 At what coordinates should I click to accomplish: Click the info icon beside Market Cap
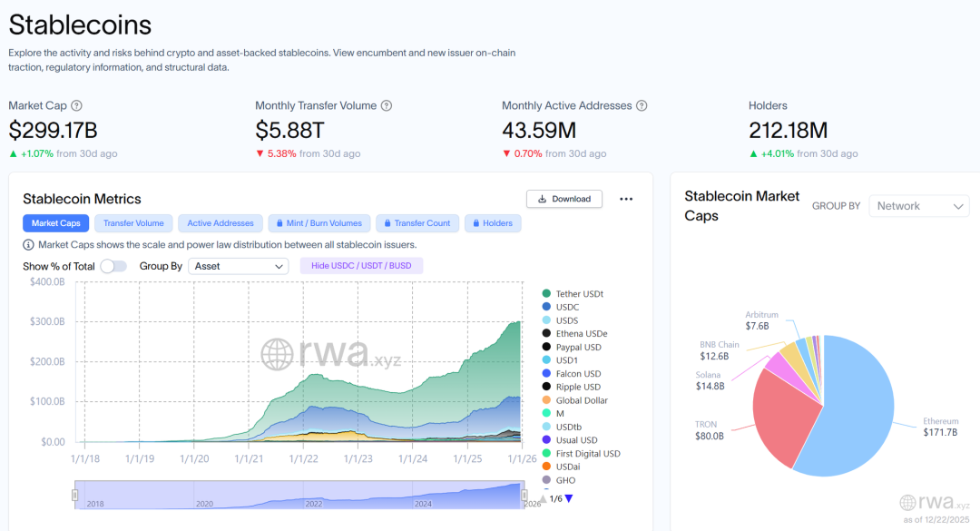[77, 106]
